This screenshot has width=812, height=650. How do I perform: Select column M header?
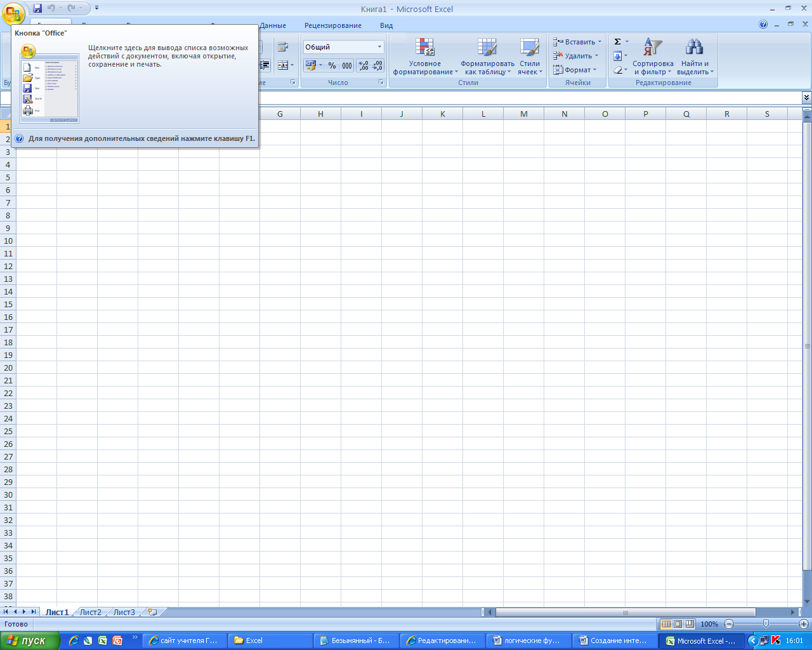click(523, 114)
